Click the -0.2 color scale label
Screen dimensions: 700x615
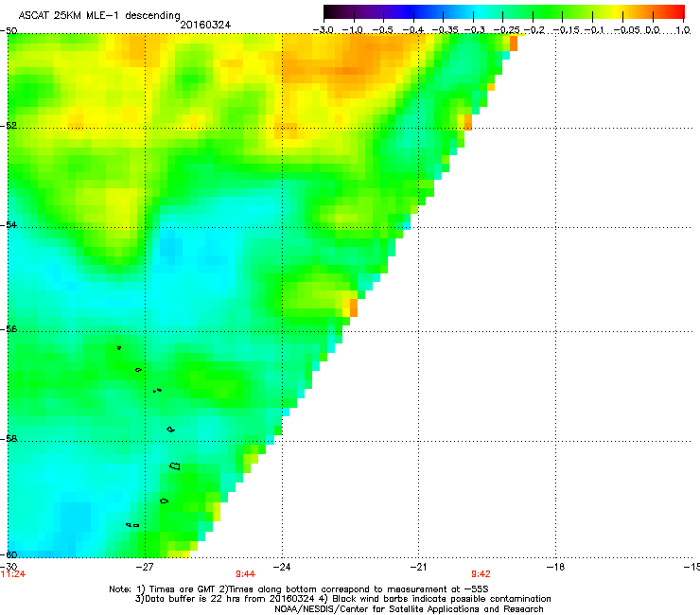point(534,30)
